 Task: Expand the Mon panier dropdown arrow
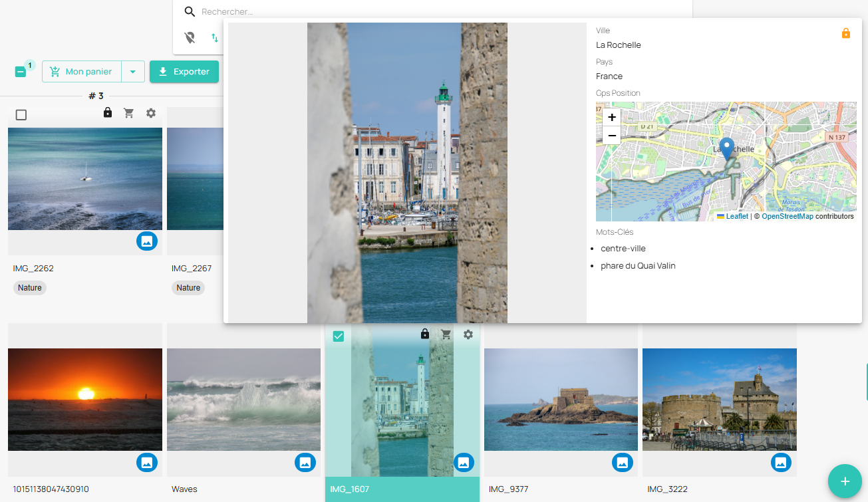point(133,72)
